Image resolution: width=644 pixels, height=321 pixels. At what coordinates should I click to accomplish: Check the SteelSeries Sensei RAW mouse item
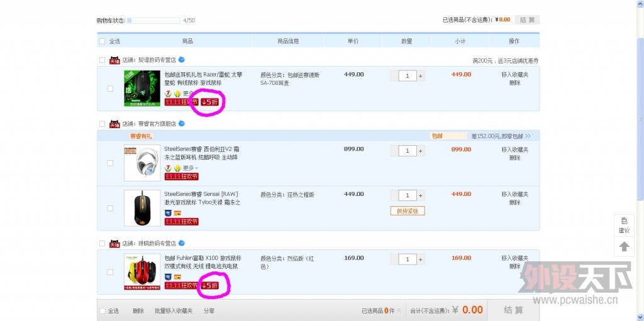(110, 208)
